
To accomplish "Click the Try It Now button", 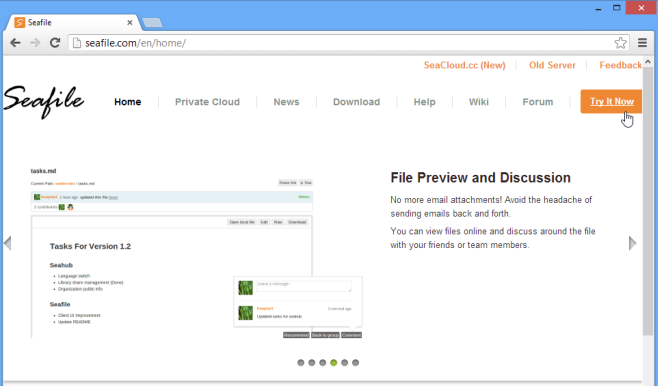I will pos(611,101).
